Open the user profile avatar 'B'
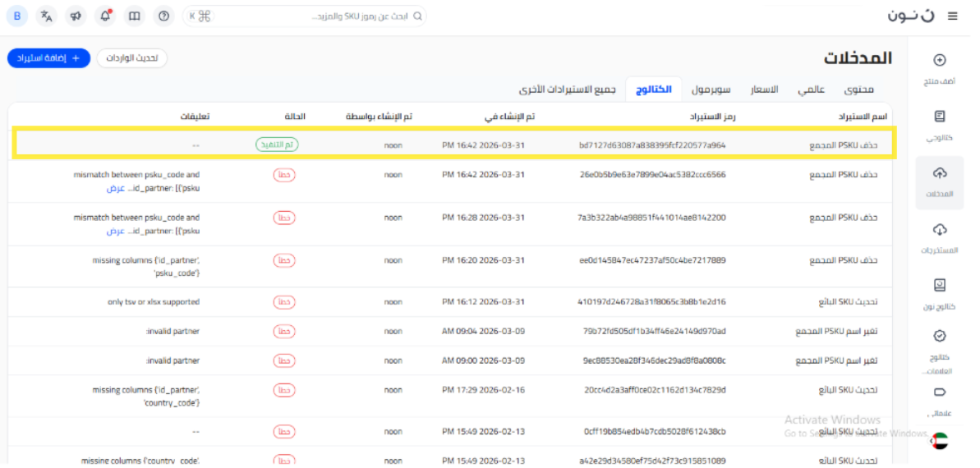Screen dimensions: 980x468 click(18, 16)
